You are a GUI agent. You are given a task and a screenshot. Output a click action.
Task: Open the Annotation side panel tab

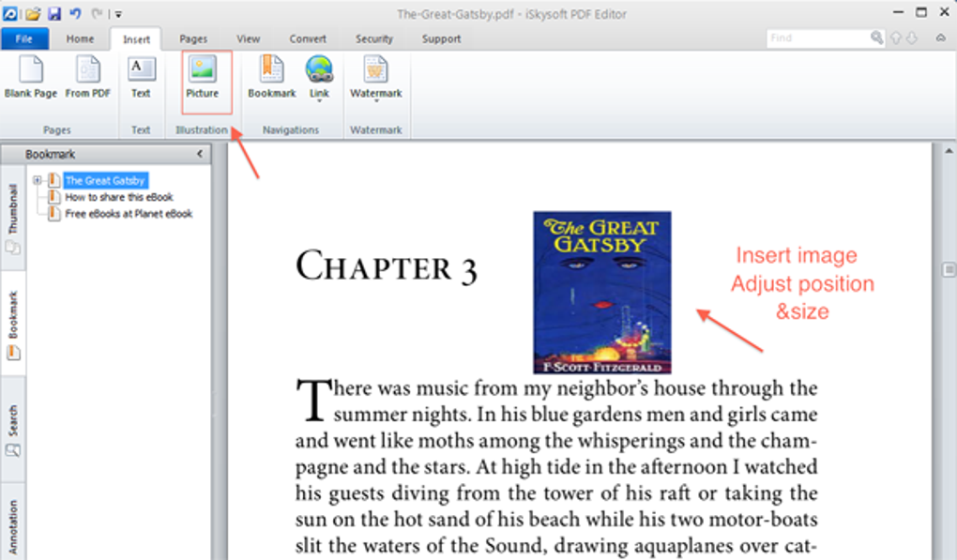[x=13, y=523]
